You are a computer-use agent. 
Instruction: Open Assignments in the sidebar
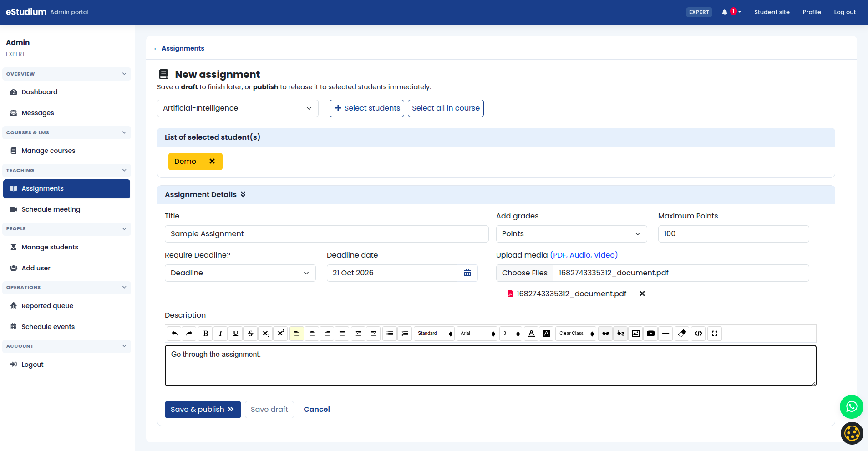(x=66, y=189)
